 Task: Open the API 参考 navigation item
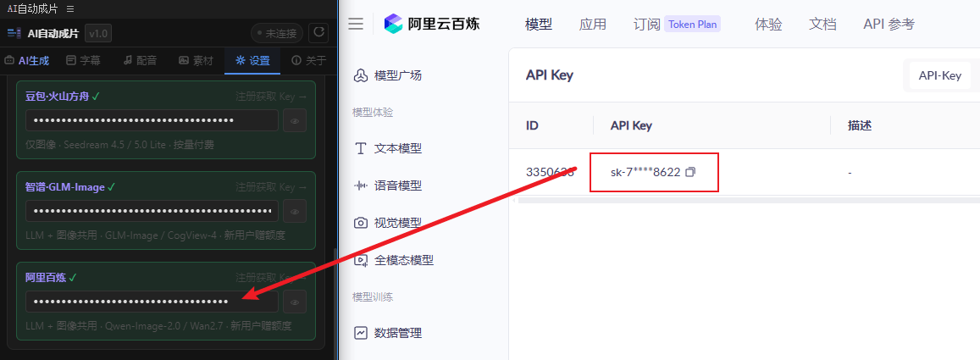point(889,25)
